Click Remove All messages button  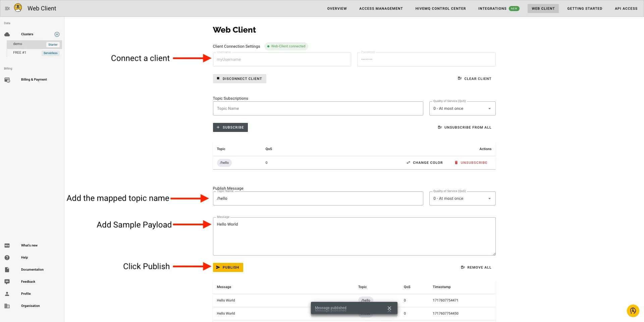pyautogui.click(x=476, y=268)
